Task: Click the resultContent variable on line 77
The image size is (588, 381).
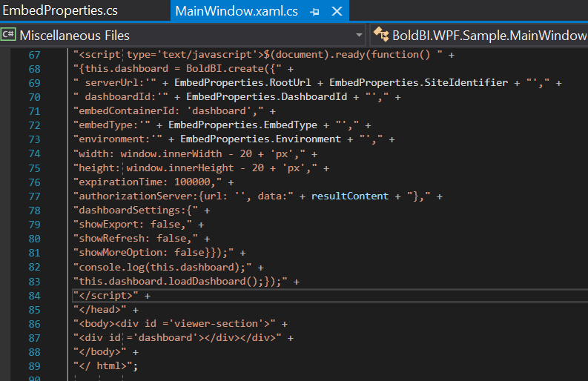Action: [x=349, y=196]
